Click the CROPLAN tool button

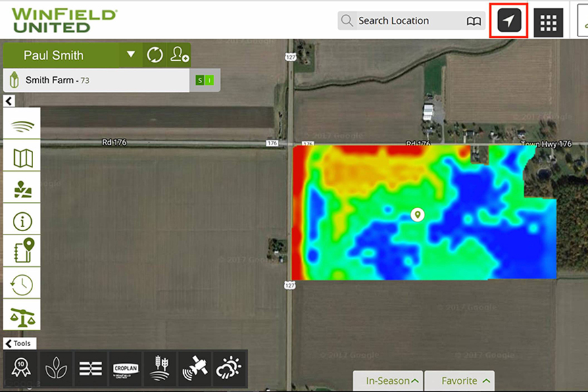126,369
